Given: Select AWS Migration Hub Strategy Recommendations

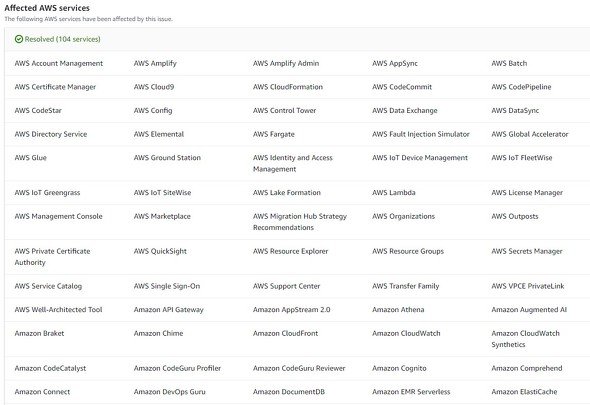Looking at the screenshot, I should pos(300,222).
